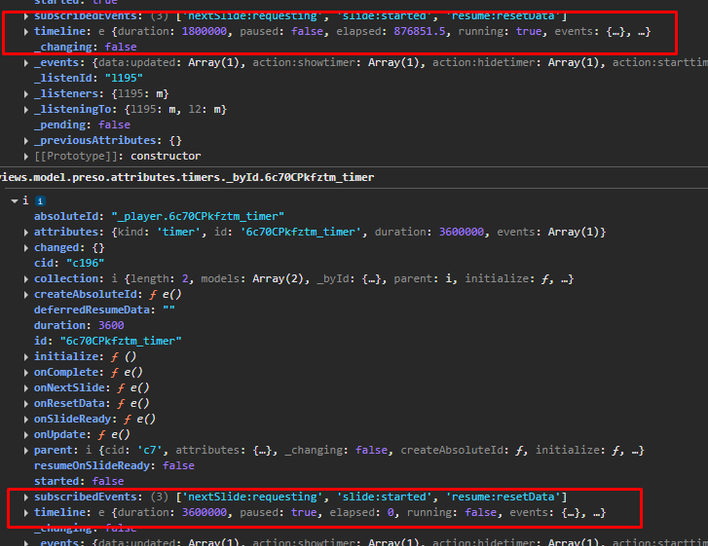Expand the createAbsoluteId function
This screenshot has width=708, height=546.
point(26,294)
